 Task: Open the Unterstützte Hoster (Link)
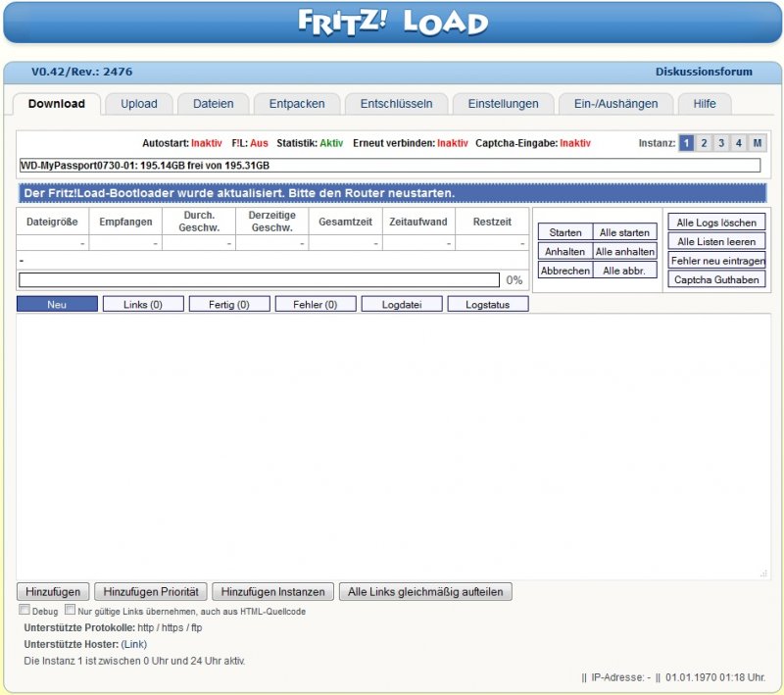click(x=134, y=644)
